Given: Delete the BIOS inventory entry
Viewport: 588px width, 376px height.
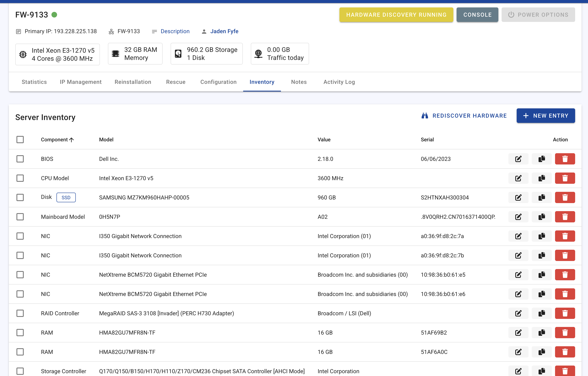Looking at the screenshot, I should click(x=565, y=159).
